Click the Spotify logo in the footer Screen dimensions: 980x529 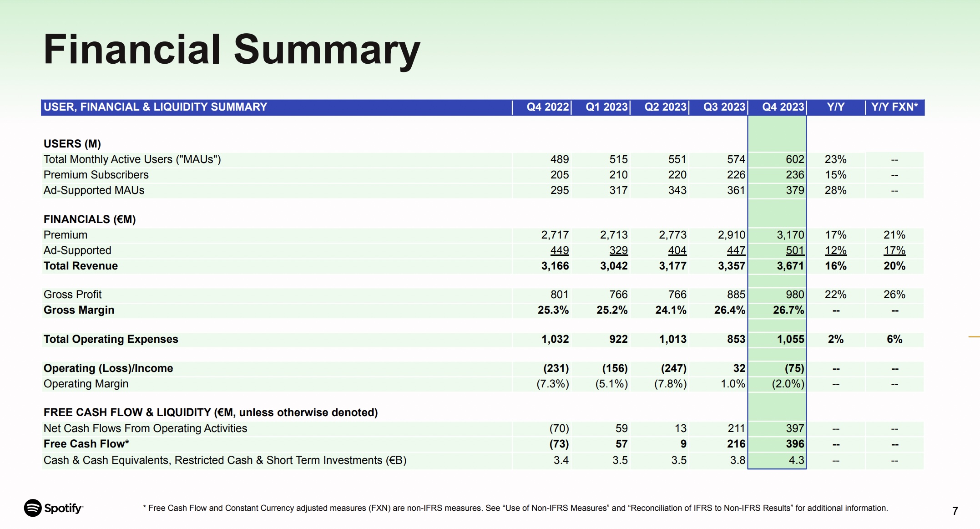click(53, 508)
